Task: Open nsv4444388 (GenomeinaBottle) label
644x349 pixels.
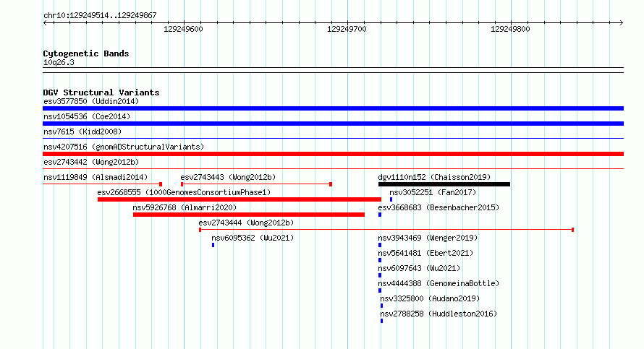Action: point(438,283)
